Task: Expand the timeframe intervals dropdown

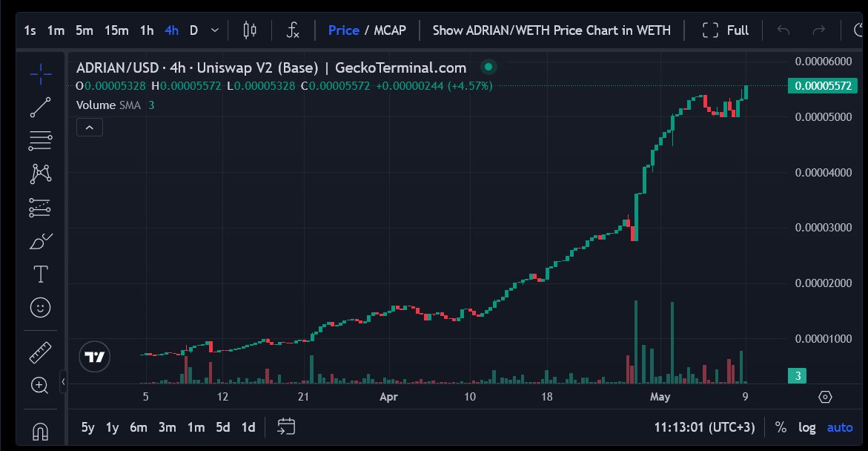Action: 215,30
